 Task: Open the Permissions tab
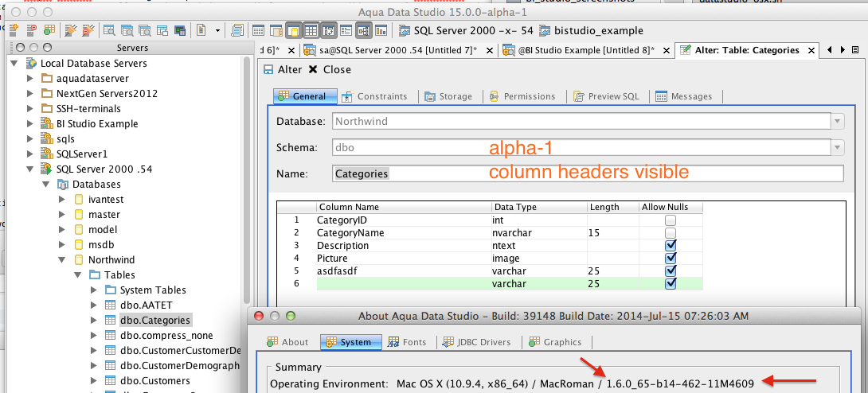[522, 96]
